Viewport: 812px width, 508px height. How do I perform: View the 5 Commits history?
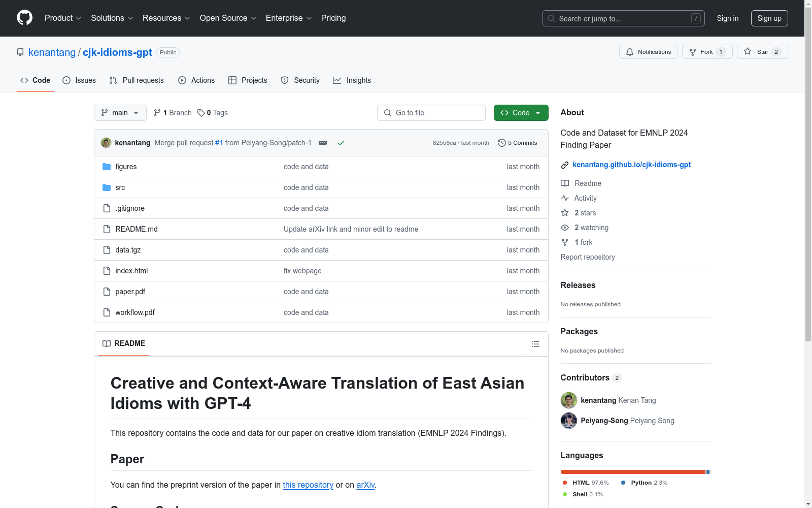[x=518, y=143]
